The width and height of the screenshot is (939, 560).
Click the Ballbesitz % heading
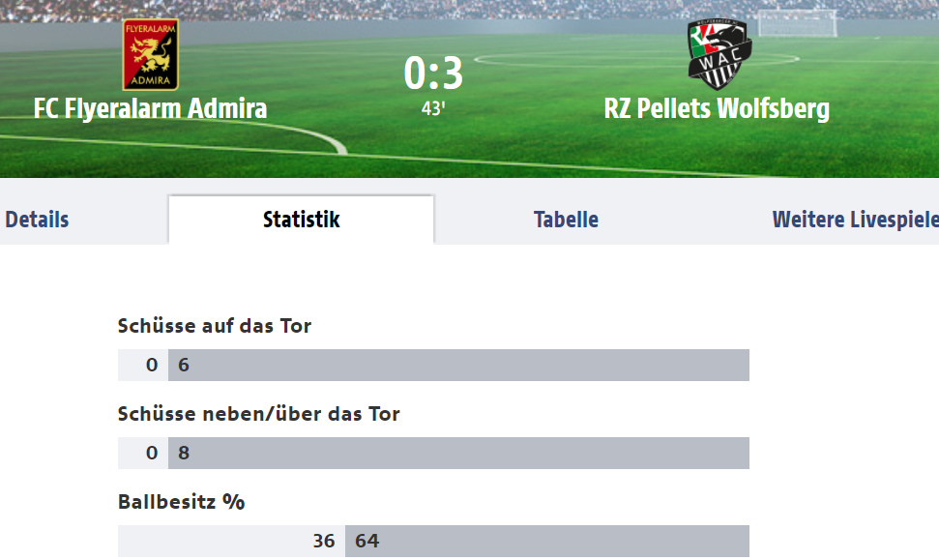(182, 502)
